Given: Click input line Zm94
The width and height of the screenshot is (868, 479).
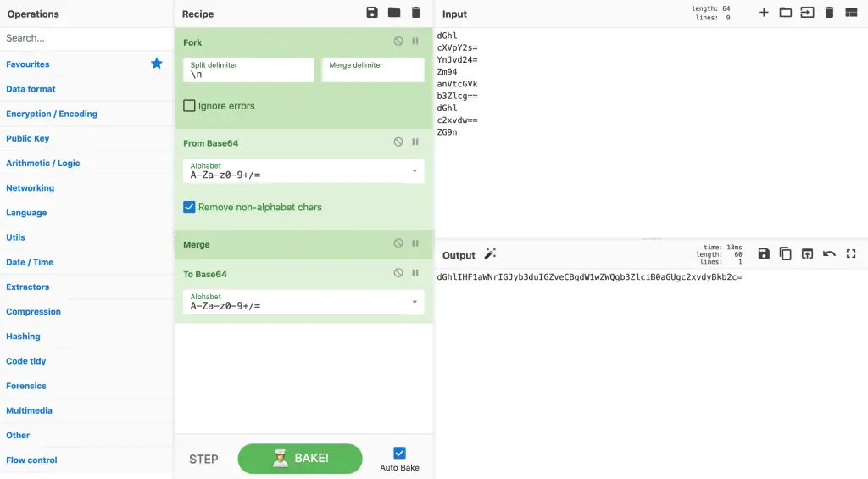Looking at the screenshot, I should coord(448,71).
